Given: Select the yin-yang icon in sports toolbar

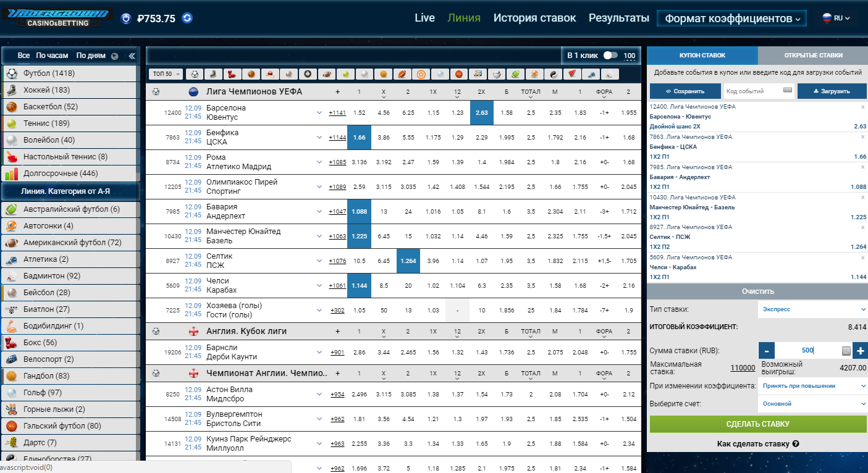Looking at the screenshot, I should pyautogui.click(x=553, y=74).
